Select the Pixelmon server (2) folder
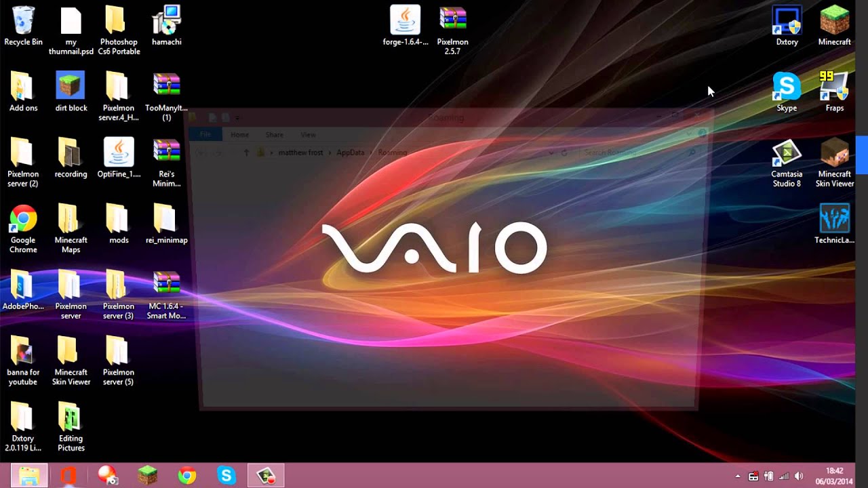This screenshot has width=868, height=488. click(23, 163)
